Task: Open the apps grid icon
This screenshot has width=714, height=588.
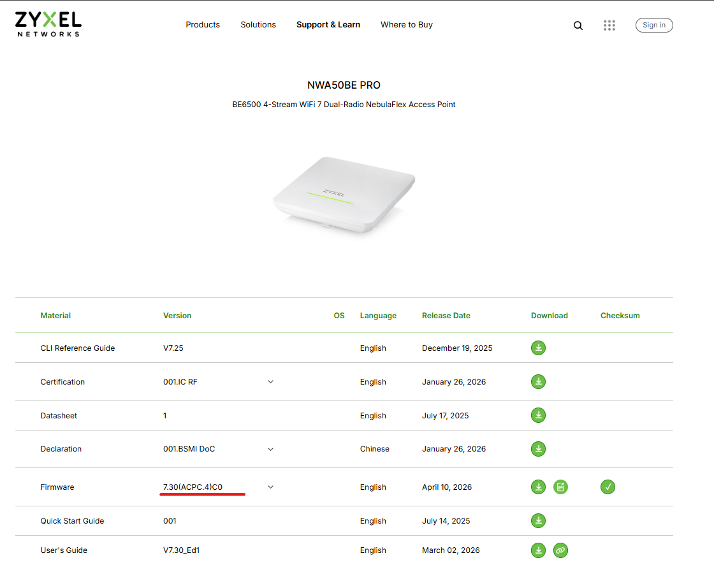Action: tap(609, 26)
